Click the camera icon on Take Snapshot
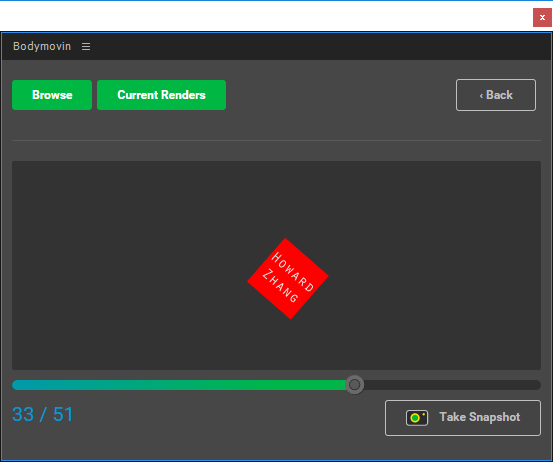 pyautogui.click(x=417, y=418)
